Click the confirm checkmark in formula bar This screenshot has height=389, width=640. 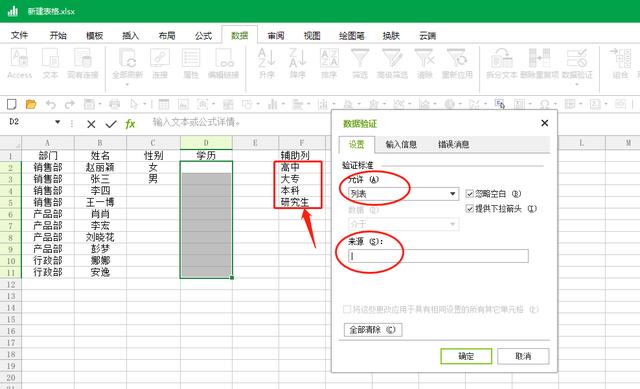[x=111, y=124]
